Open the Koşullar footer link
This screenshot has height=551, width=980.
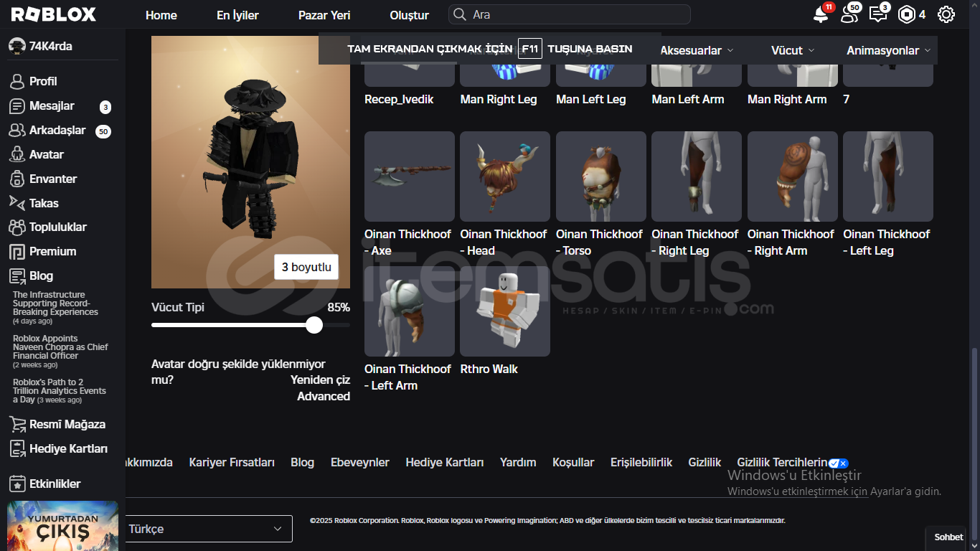click(x=573, y=463)
